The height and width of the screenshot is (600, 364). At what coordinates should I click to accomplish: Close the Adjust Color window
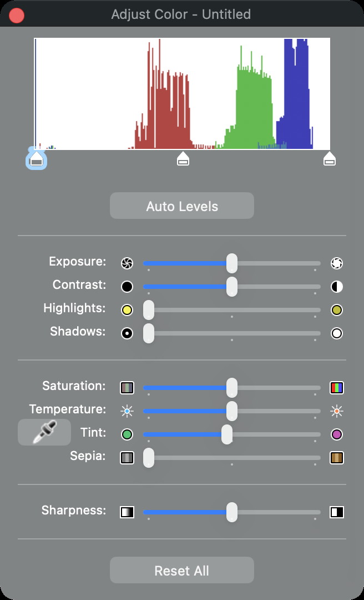[17, 15]
